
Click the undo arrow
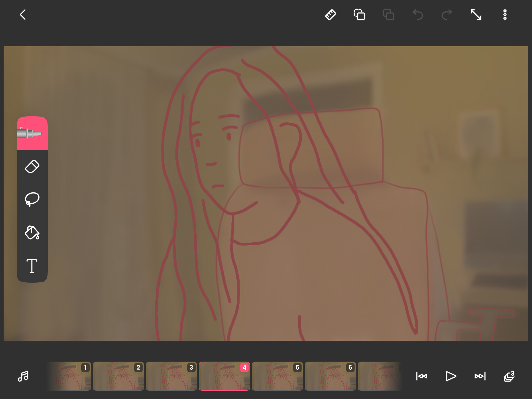[418, 15]
